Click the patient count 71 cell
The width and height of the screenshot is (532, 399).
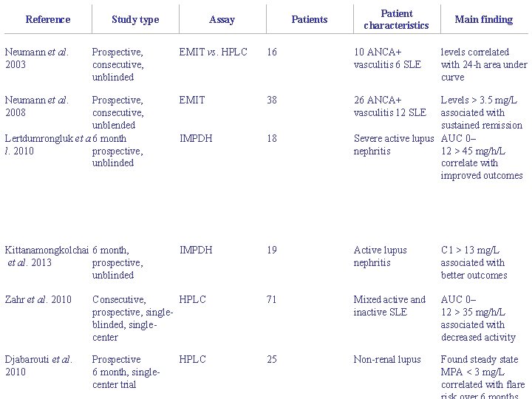click(x=272, y=300)
